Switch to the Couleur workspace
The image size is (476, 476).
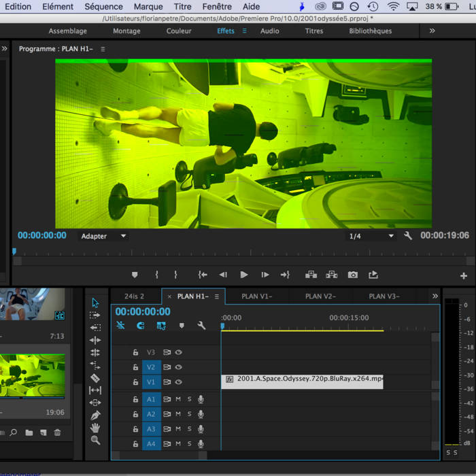click(179, 31)
